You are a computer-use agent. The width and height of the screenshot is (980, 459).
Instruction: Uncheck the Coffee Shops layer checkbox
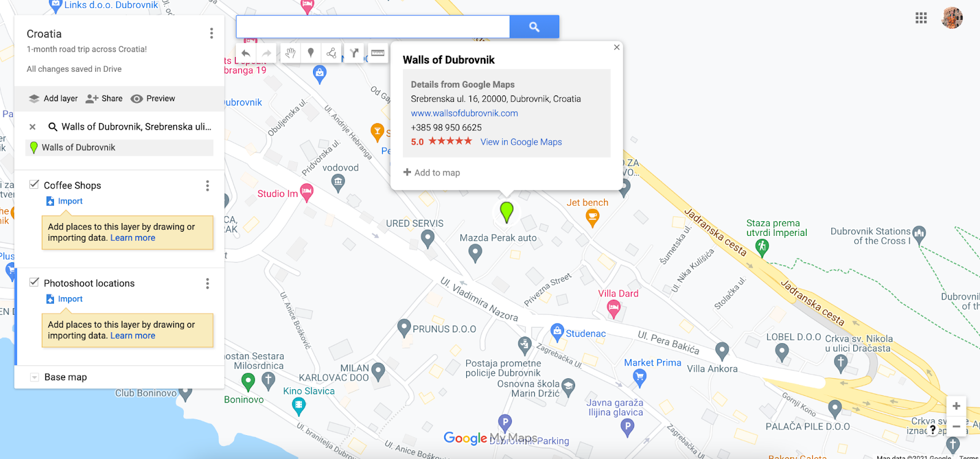34,184
